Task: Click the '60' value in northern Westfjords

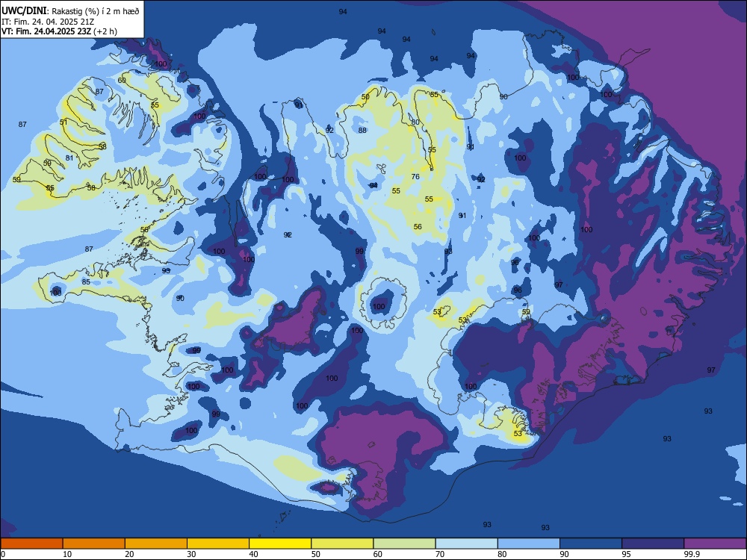Action: click(x=122, y=81)
